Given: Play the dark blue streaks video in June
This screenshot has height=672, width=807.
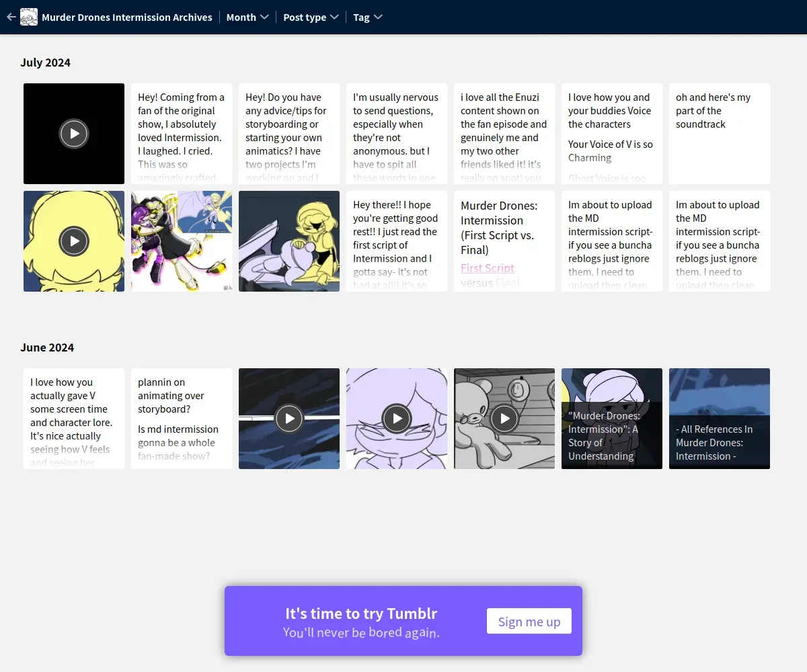Looking at the screenshot, I should pyautogui.click(x=289, y=419).
